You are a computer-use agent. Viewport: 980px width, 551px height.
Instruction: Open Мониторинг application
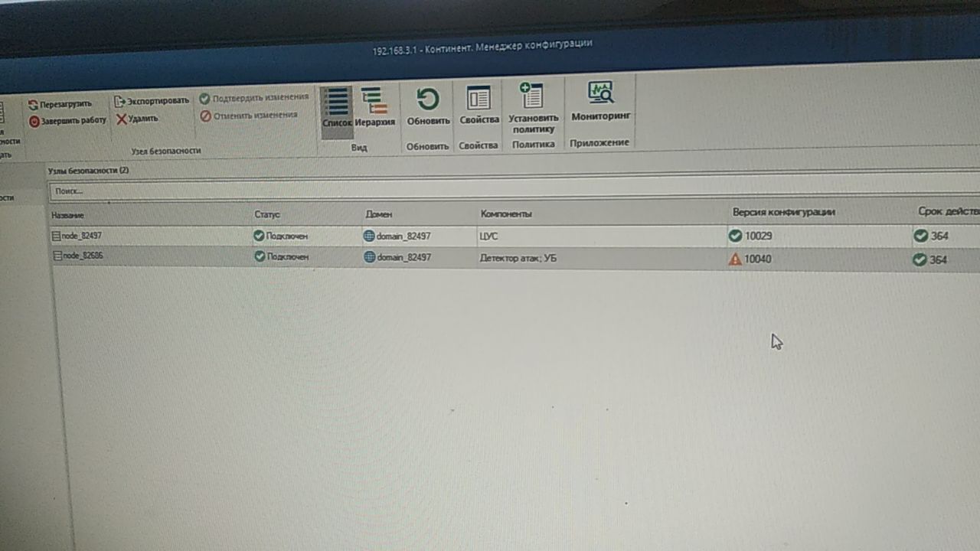coord(601,102)
